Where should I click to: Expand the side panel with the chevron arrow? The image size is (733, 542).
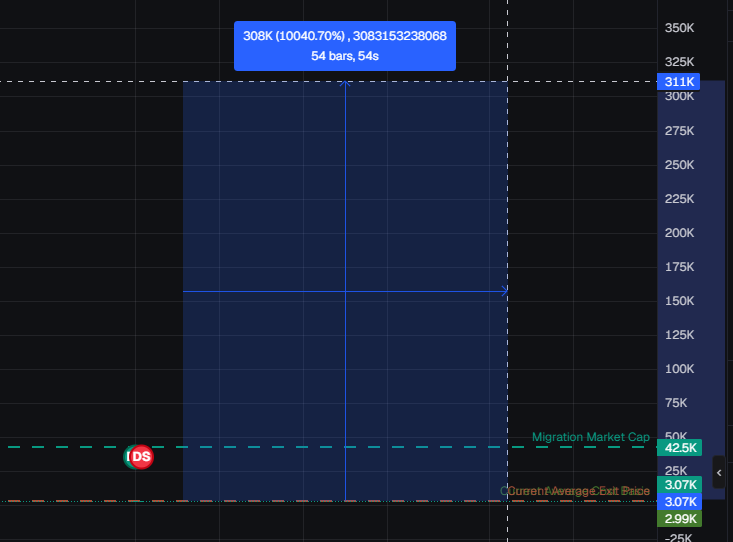(719, 473)
